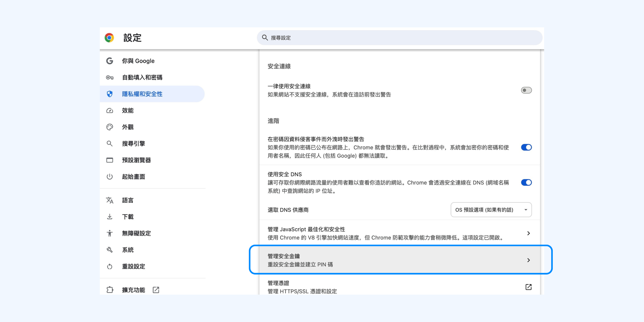644x322 pixels.
Task: Click the Chrome logo icon
Action: coord(109,38)
